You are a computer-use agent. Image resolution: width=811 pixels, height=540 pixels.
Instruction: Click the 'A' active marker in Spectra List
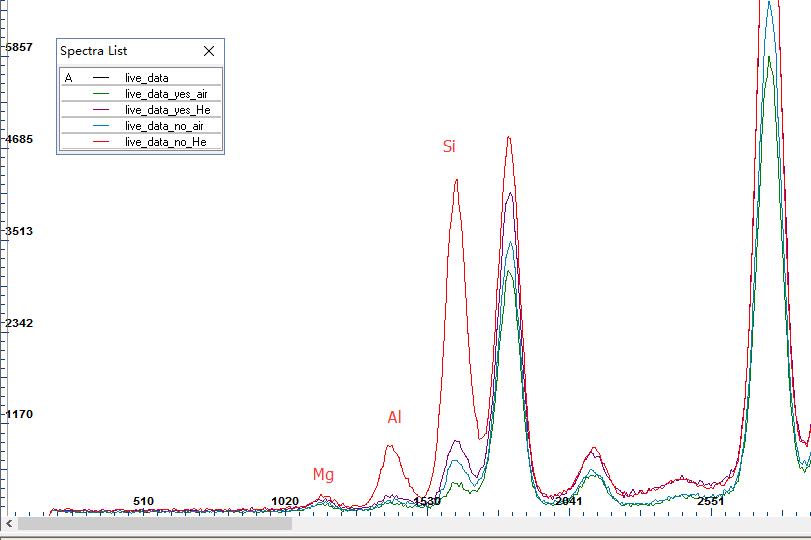click(x=68, y=77)
